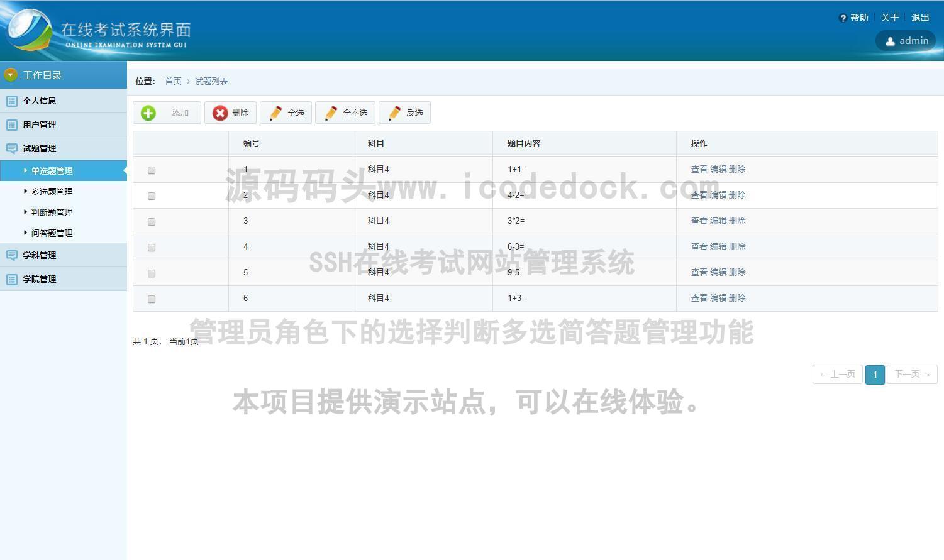Expand the 试题管理 menu section
Image resolution: width=944 pixels, height=560 pixels.
coord(64,148)
